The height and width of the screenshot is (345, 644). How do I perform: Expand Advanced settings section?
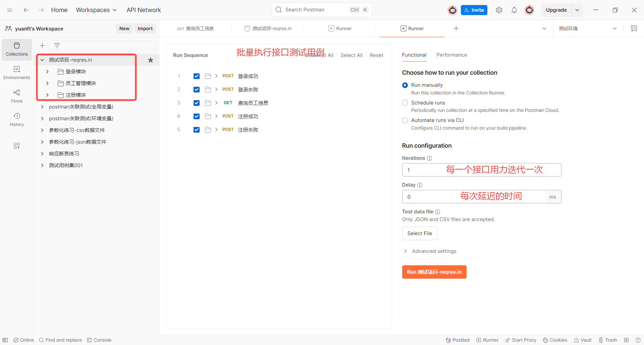click(x=430, y=251)
